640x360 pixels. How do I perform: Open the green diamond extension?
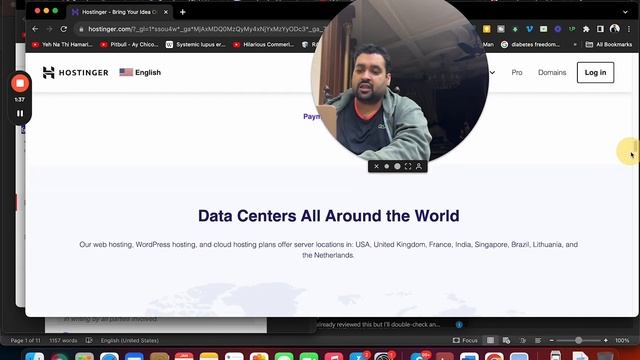(x=515, y=29)
